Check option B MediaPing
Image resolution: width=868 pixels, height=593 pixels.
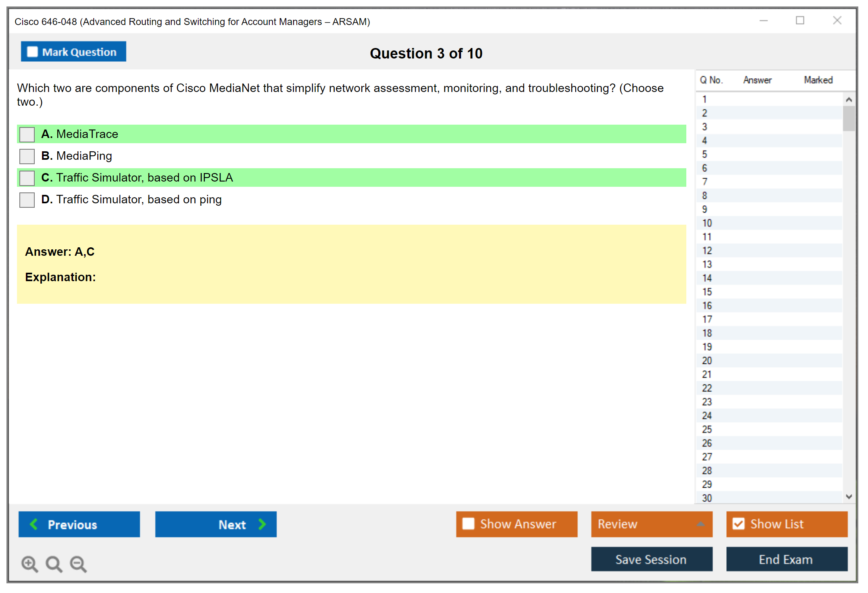pos(27,156)
